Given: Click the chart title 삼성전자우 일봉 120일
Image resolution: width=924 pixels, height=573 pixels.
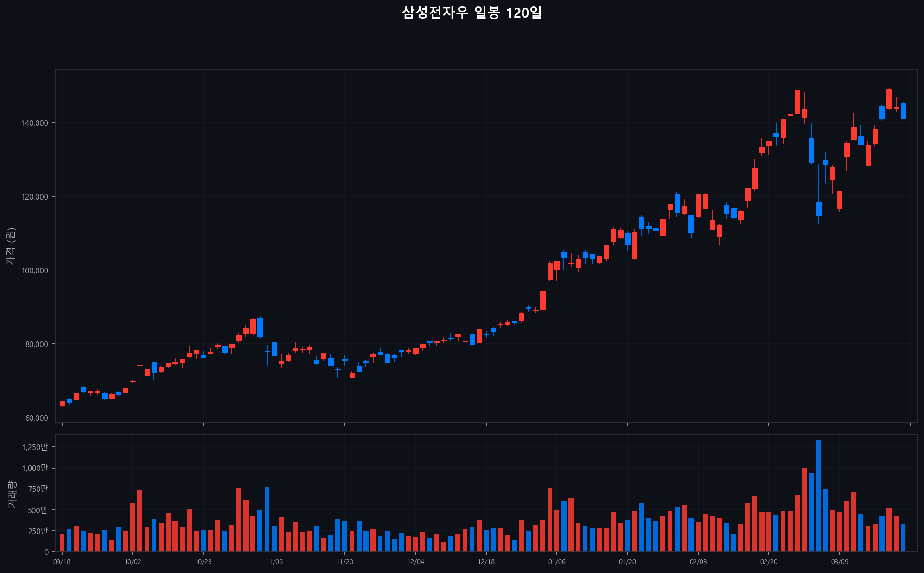Looking at the screenshot, I should coord(472,13).
